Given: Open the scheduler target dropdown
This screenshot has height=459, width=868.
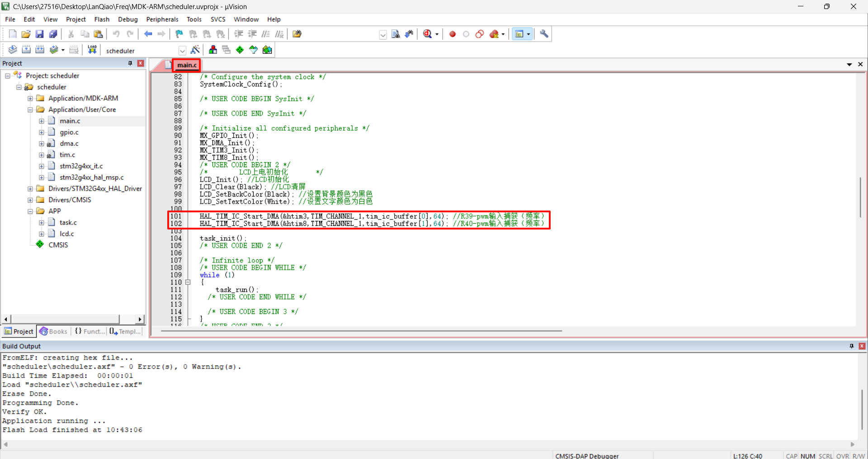Looking at the screenshot, I should (x=182, y=51).
